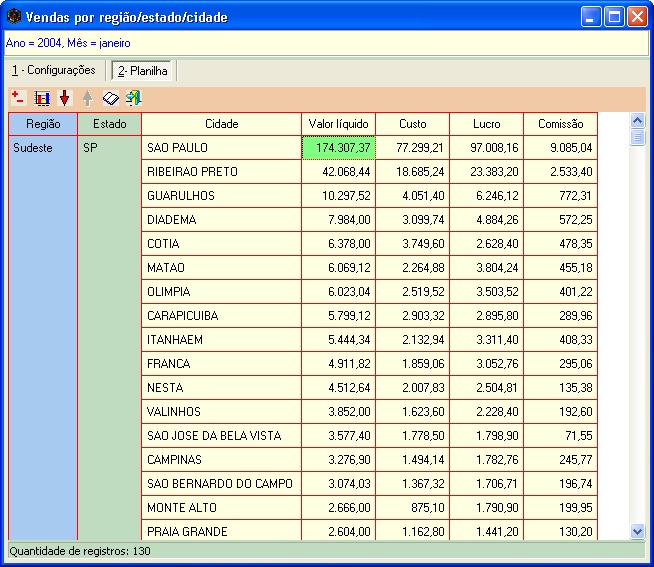Click the Comissão column header

561,124
